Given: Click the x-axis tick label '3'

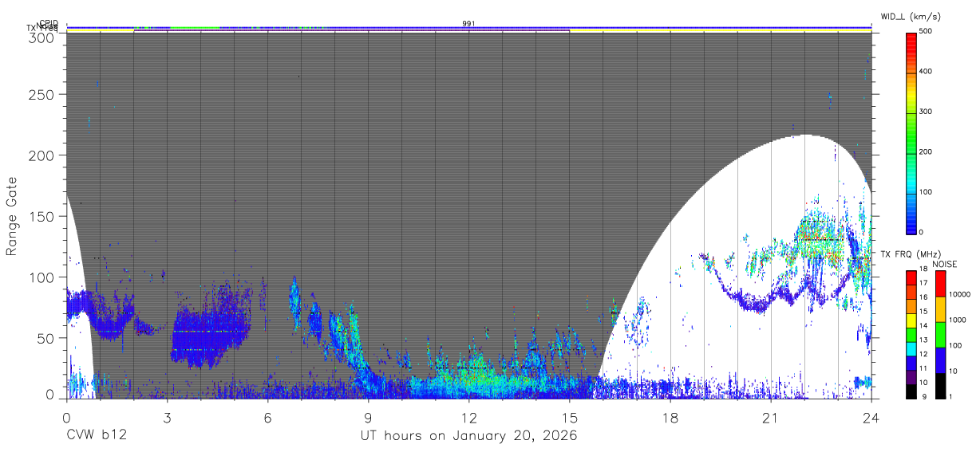Looking at the screenshot, I should (167, 418).
